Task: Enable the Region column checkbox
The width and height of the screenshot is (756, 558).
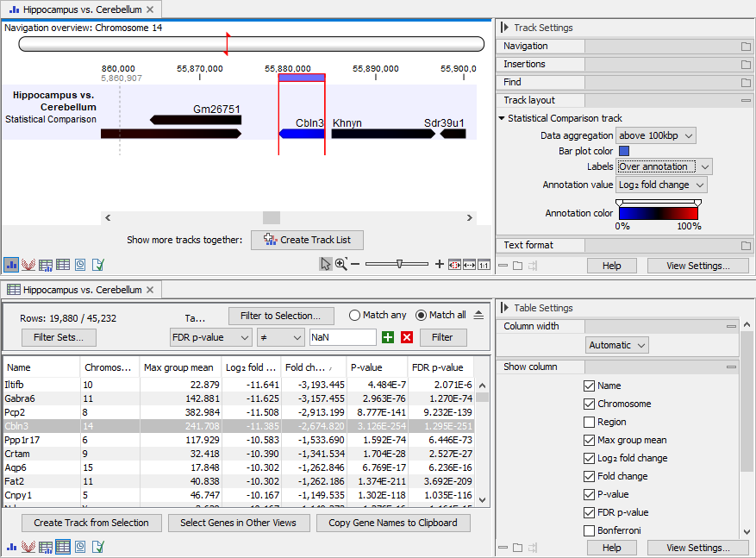Action: (x=588, y=422)
